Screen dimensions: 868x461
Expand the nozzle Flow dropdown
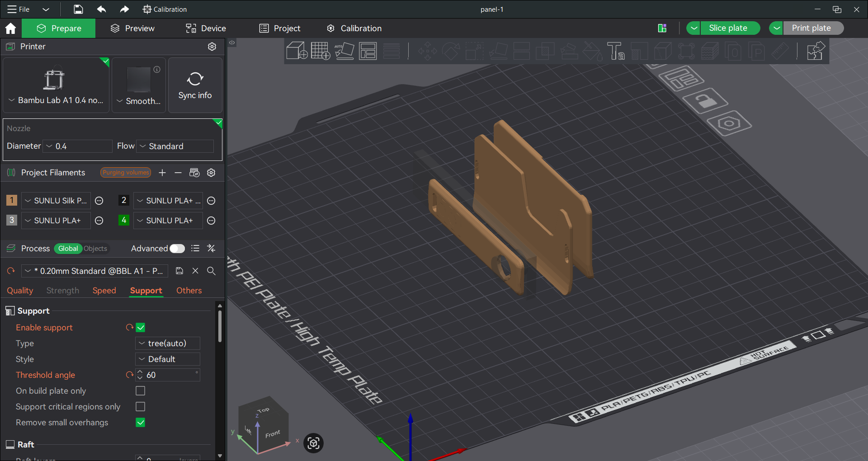click(175, 146)
